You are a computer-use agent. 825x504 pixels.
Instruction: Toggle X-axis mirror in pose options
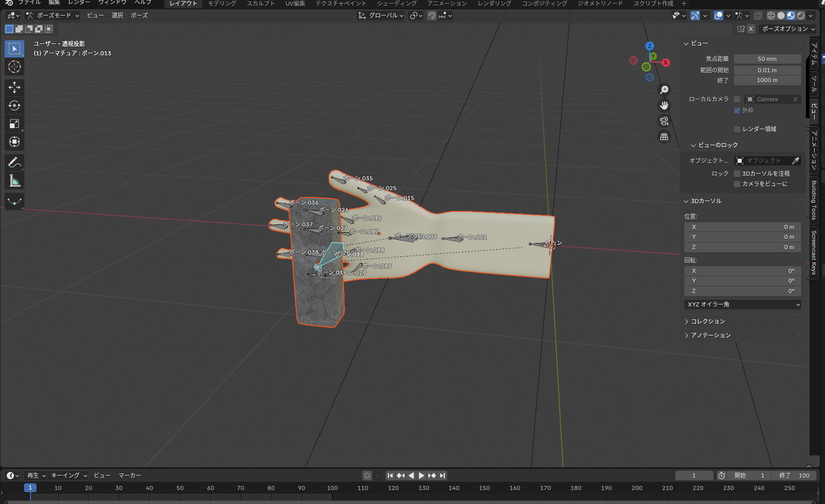(x=751, y=29)
